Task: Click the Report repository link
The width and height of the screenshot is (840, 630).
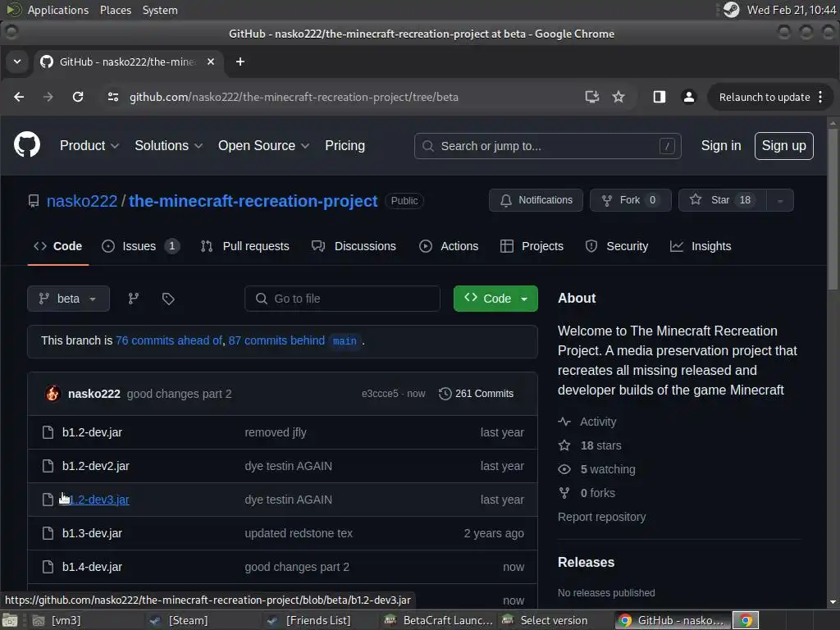Action: pyautogui.click(x=601, y=517)
